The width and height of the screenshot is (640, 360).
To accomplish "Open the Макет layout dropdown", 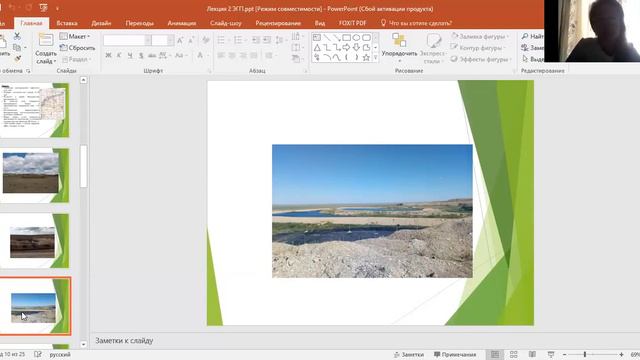I will point(75,36).
